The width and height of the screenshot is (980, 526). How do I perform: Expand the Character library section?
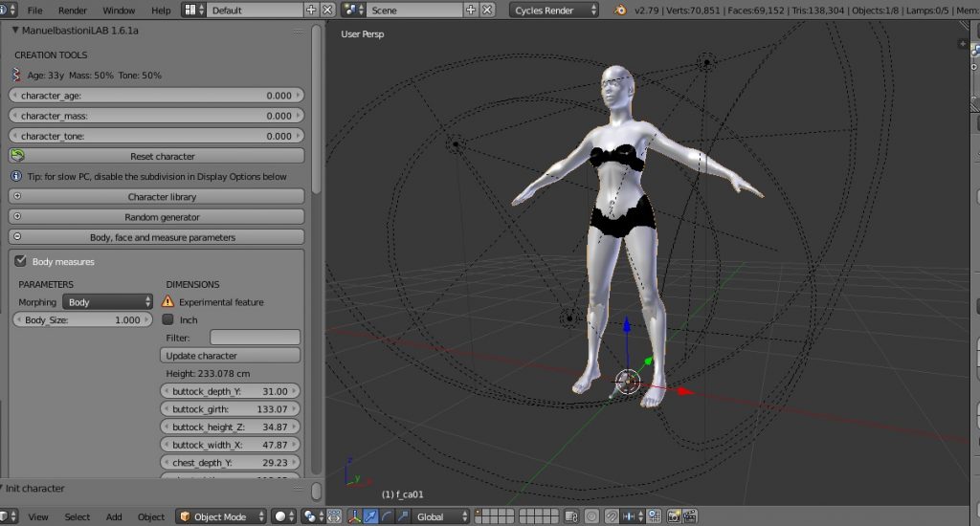tap(157, 197)
